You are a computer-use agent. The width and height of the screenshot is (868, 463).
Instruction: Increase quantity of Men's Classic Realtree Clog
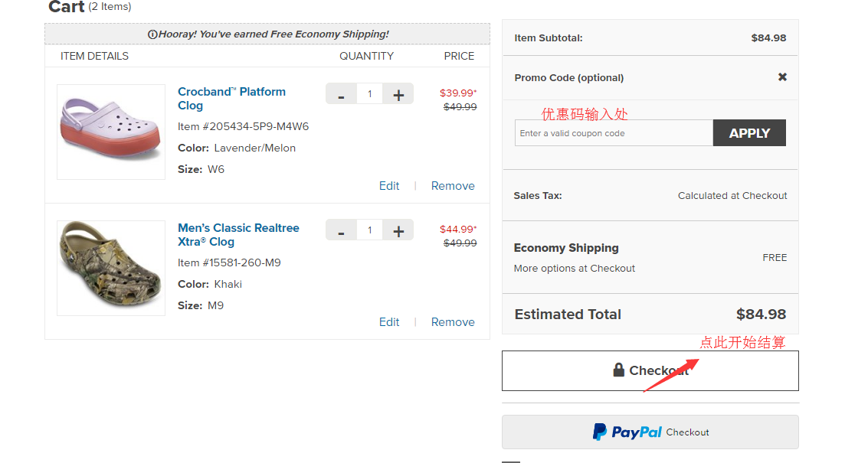pyautogui.click(x=398, y=230)
